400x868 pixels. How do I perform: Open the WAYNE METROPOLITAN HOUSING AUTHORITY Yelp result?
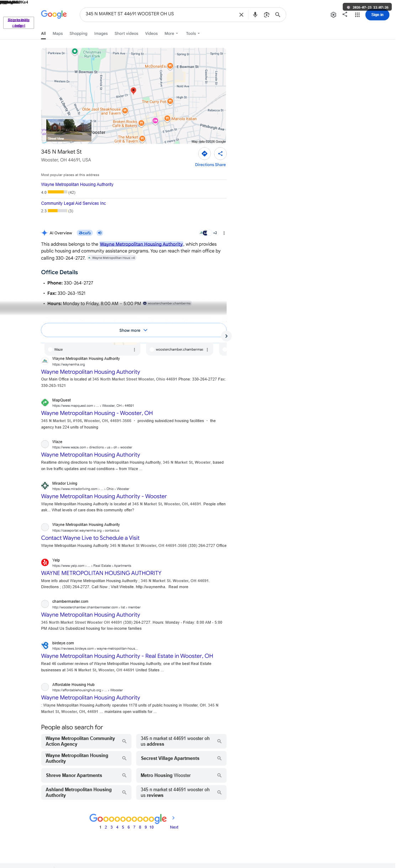point(101,573)
